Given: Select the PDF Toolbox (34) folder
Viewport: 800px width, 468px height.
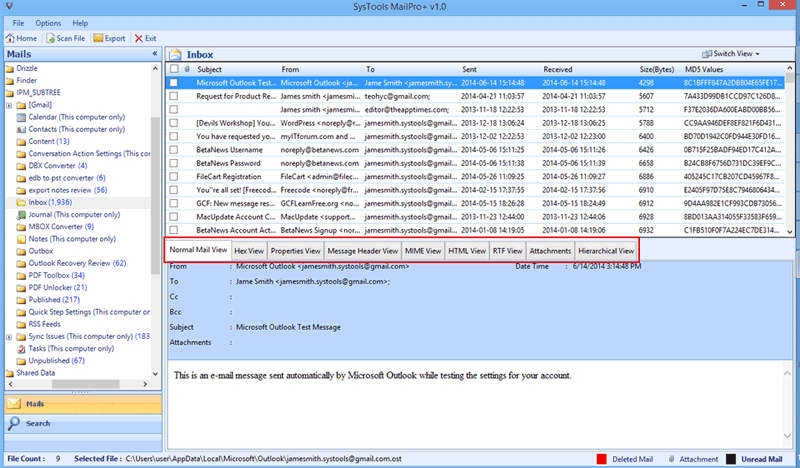Looking at the screenshot, I should [57, 276].
